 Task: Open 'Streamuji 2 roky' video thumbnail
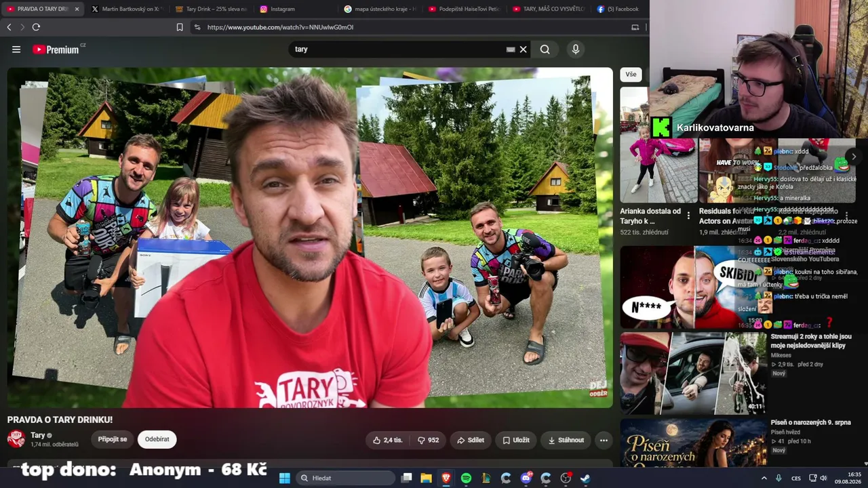(693, 373)
